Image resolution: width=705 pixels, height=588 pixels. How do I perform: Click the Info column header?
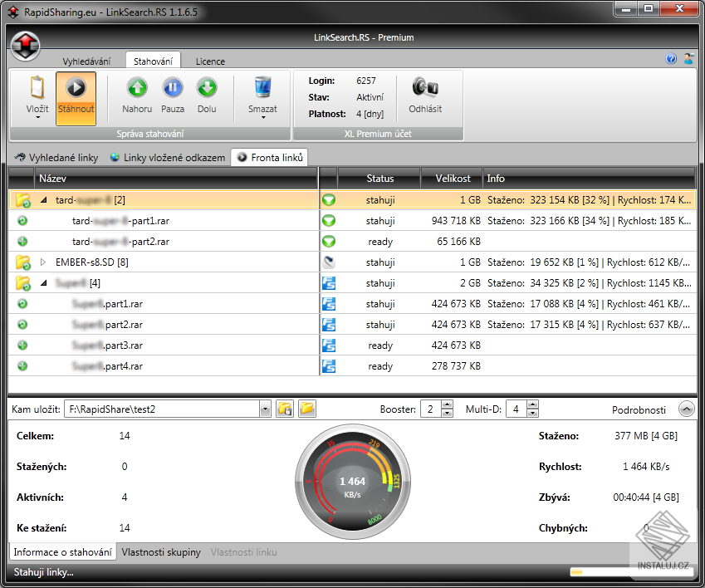coord(589,179)
